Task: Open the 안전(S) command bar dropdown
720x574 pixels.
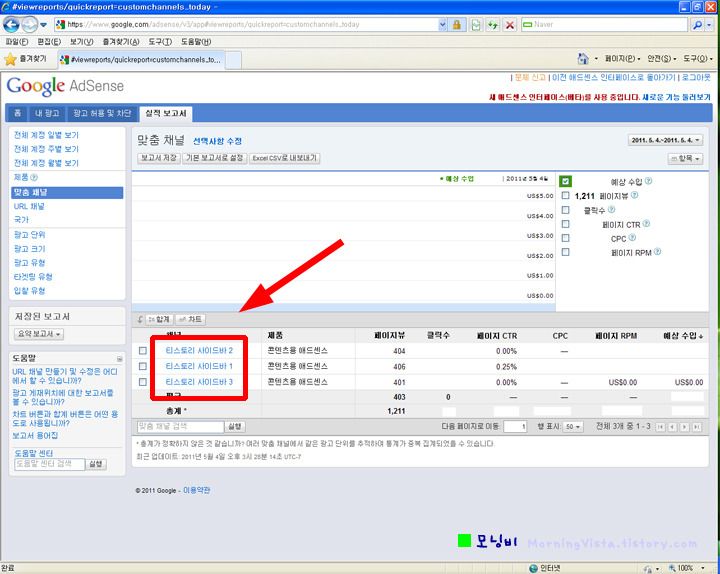Action: pos(662,59)
